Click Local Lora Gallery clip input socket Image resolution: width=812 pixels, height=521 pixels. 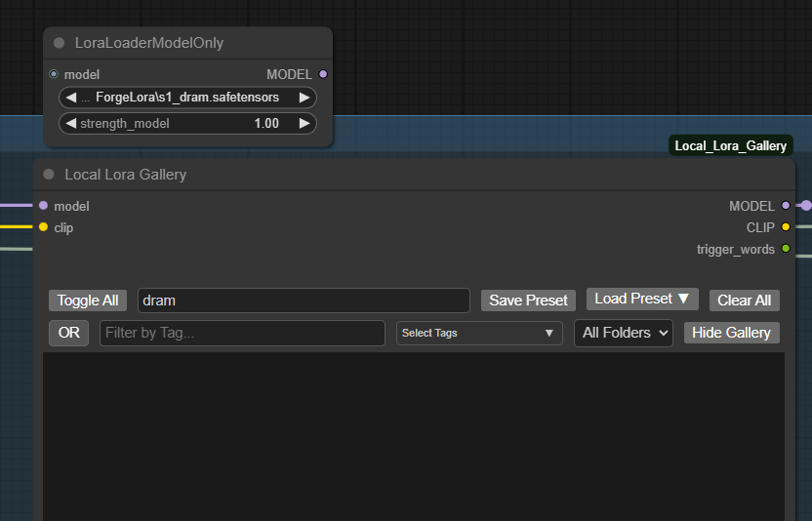[x=44, y=226]
